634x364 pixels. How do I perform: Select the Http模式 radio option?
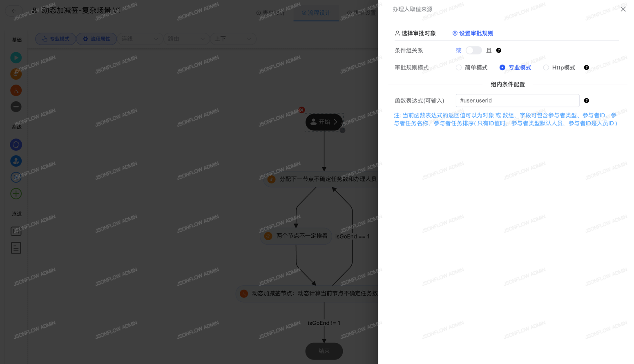546,67
